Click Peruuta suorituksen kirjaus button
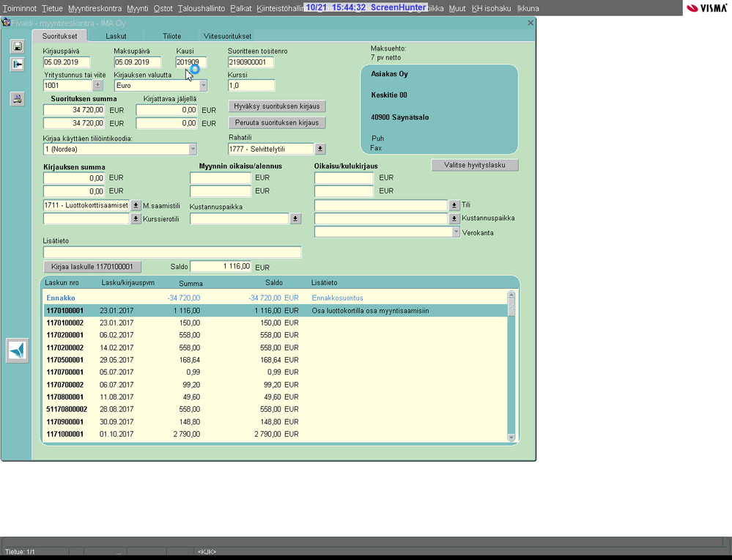 click(x=277, y=122)
